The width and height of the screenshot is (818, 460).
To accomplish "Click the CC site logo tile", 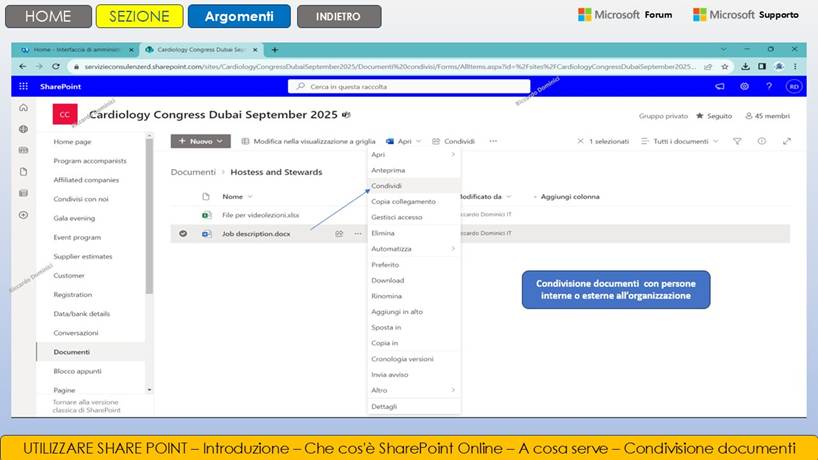I will click(65, 115).
